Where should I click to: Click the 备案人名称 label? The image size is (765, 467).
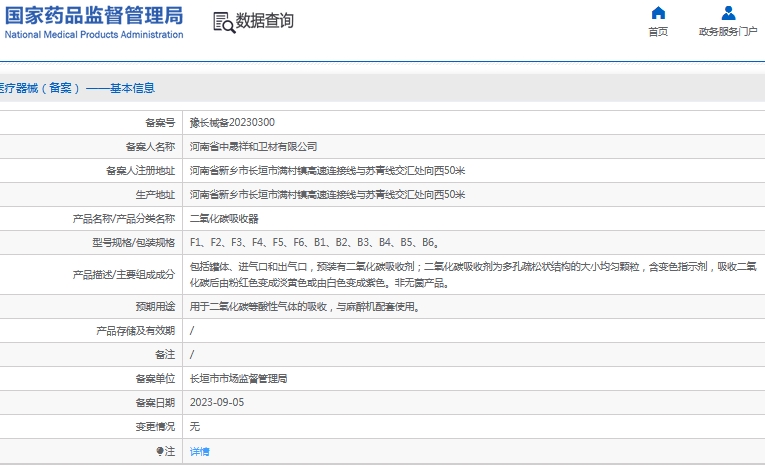150,146
